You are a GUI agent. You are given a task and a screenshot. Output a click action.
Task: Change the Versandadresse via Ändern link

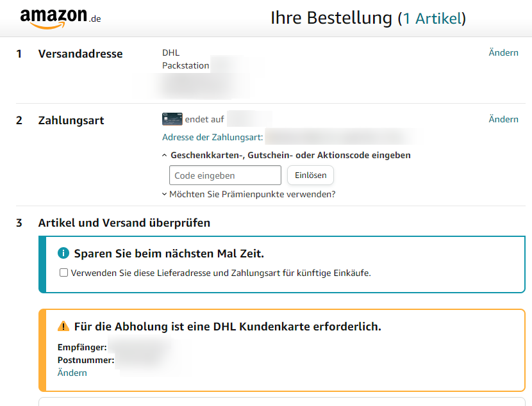pyautogui.click(x=504, y=53)
